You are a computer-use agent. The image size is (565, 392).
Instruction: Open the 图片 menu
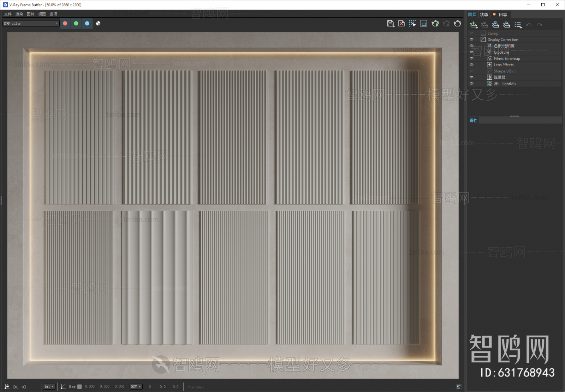[x=30, y=14]
